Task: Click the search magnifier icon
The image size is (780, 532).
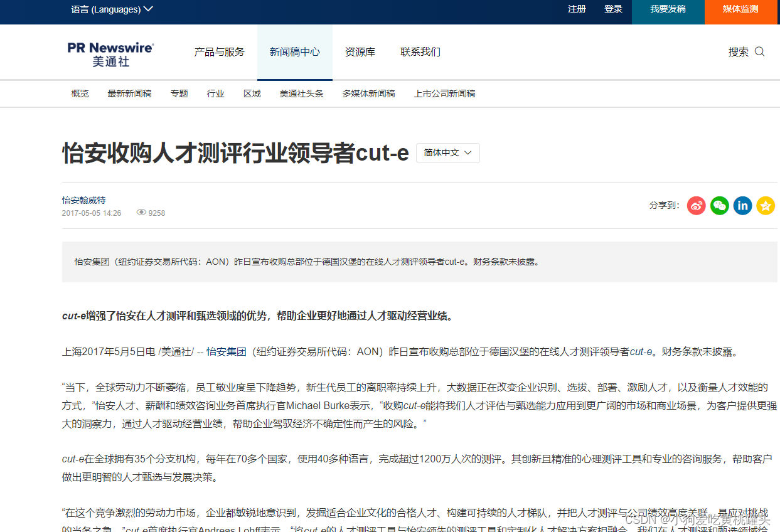Action: click(x=759, y=51)
